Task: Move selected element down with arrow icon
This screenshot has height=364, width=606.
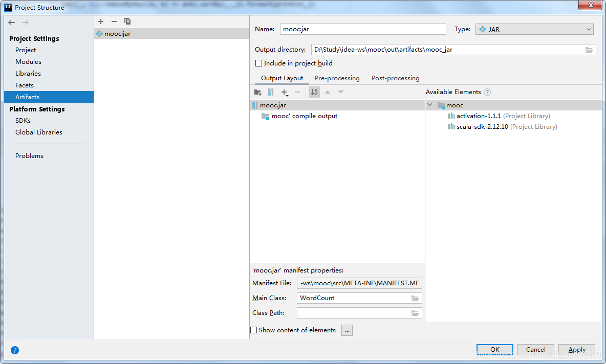Action: tap(340, 92)
